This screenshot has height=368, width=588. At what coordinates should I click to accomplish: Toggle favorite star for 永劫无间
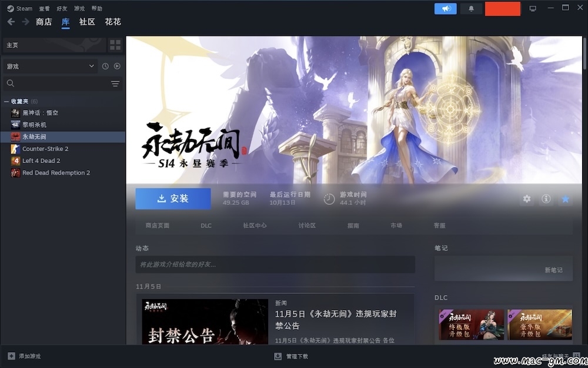[565, 199]
